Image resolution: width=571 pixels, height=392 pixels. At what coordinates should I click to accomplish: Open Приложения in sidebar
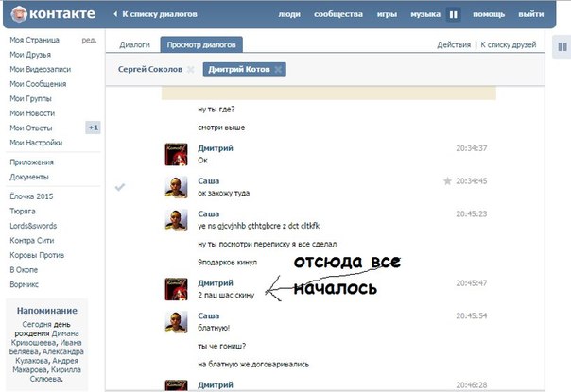[x=32, y=162]
